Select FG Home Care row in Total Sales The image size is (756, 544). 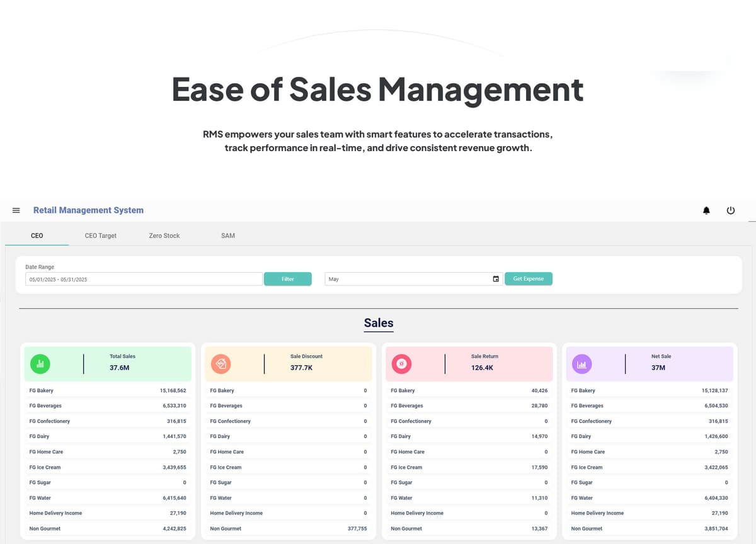click(x=108, y=452)
